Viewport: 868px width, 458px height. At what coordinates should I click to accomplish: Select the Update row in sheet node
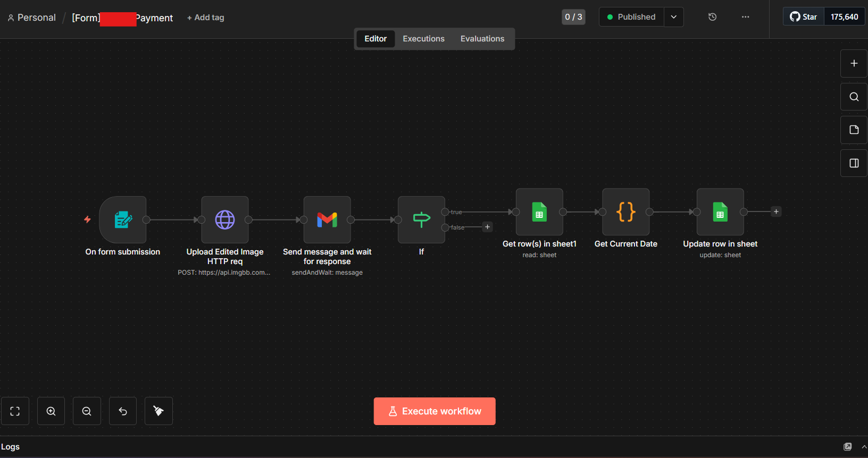coord(720,211)
